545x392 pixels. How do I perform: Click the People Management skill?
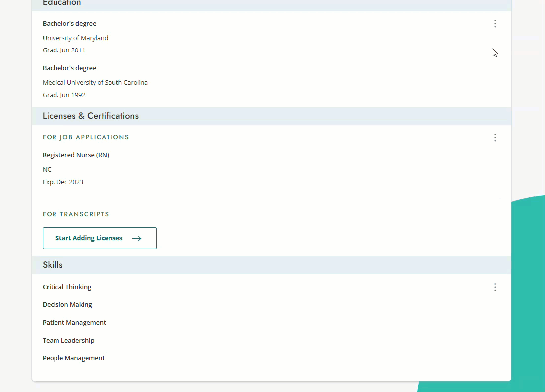click(73, 358)
